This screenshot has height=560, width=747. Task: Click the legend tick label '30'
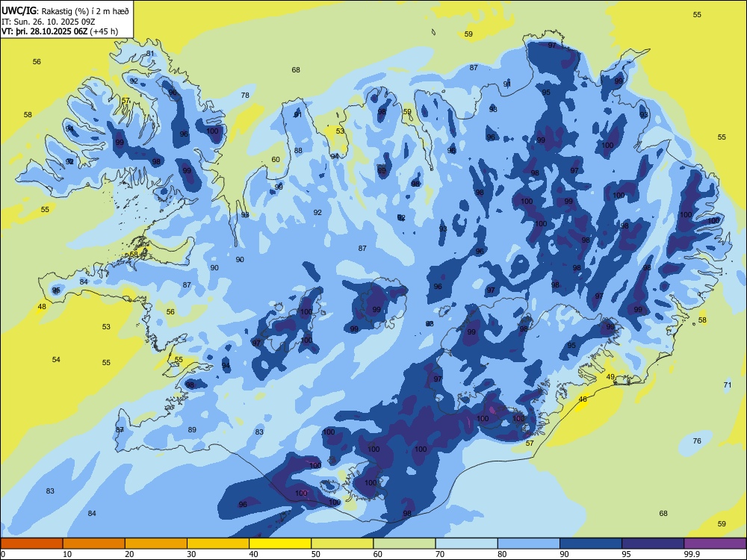[x=191, y=554]
